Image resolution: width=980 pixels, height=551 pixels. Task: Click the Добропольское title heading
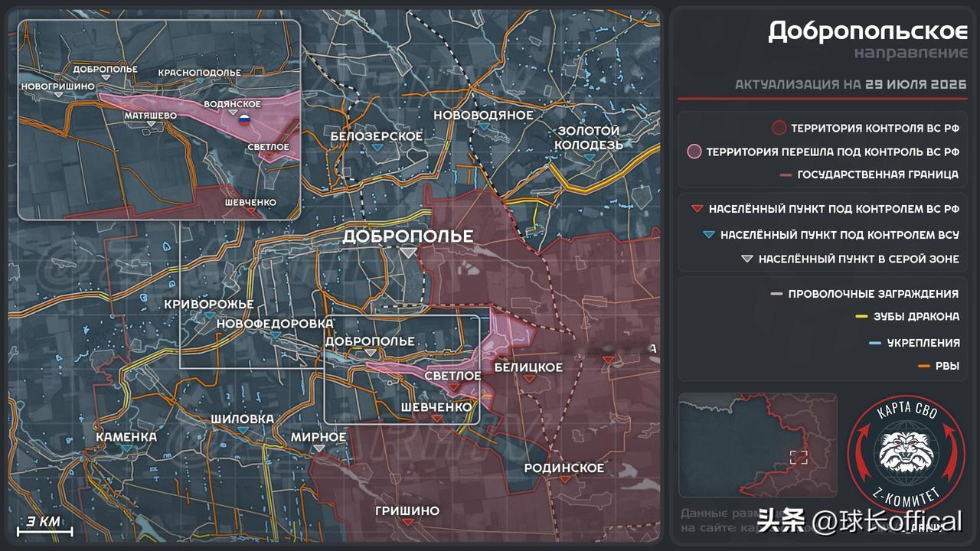point(867,31)
